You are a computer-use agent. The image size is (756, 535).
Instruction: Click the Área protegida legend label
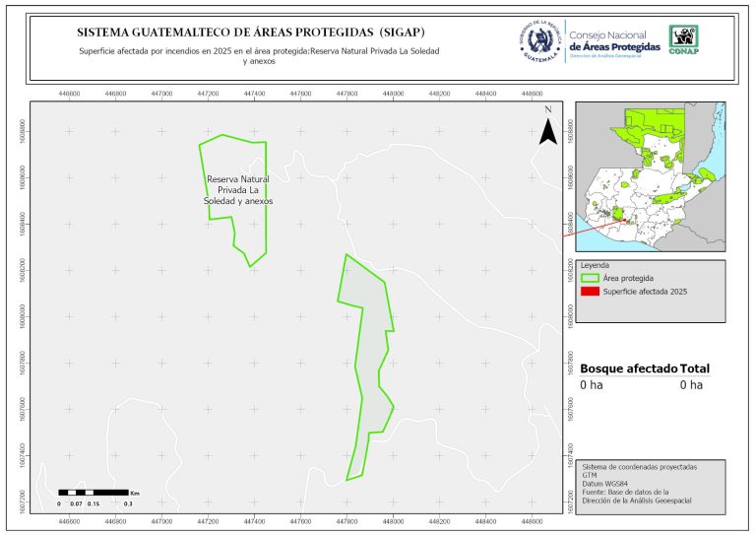(629, 279)
